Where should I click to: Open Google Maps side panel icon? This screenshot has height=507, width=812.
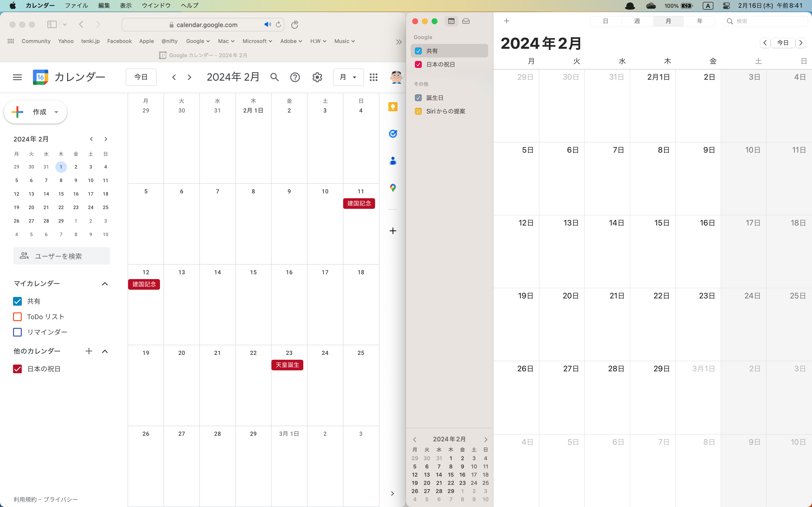(x=392, y=188)
